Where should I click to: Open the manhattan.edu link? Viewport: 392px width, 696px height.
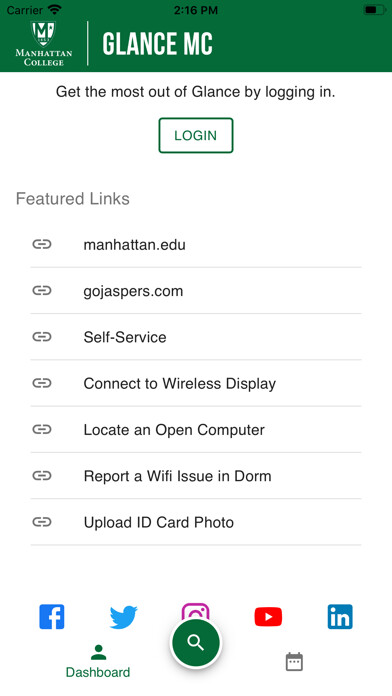pos(196,245)
